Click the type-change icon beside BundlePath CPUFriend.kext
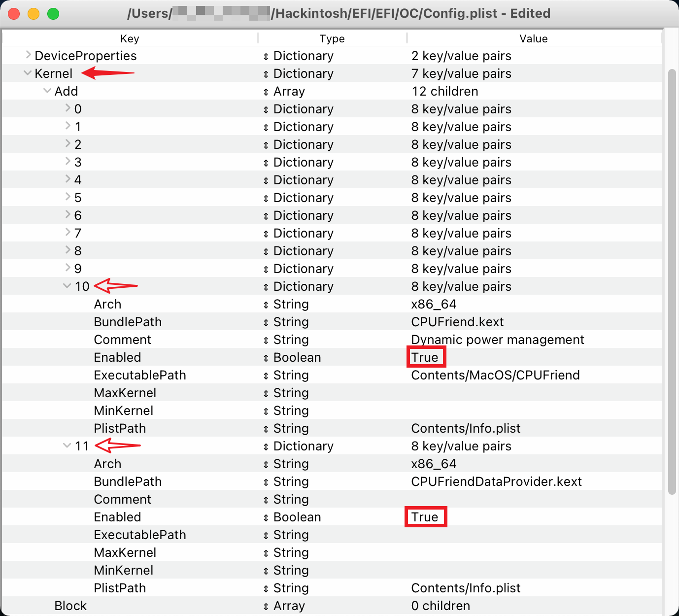Image resolution: width=679 pixels, height=616 pixels. pos(265,322)
